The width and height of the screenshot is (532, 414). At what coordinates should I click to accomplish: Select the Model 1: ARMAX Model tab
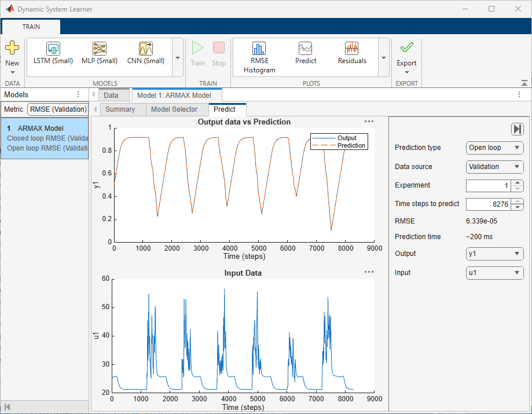(177, 95)
